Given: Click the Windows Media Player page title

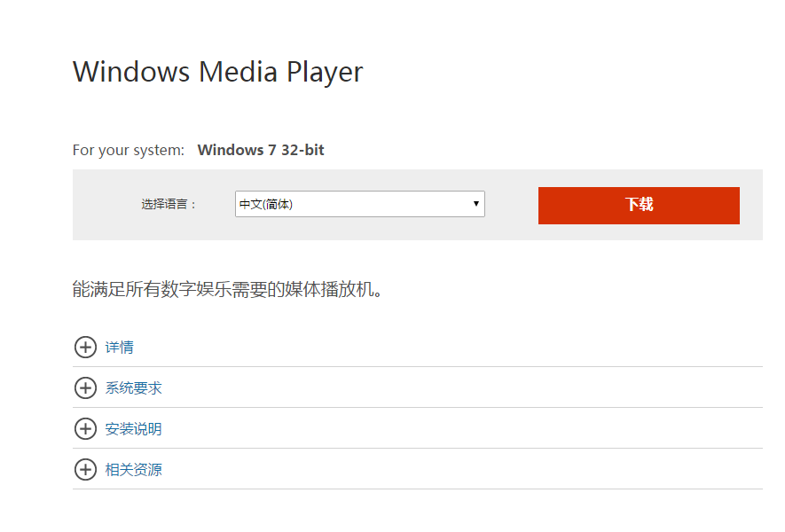Looking at the screenshot, I should 216,71.
